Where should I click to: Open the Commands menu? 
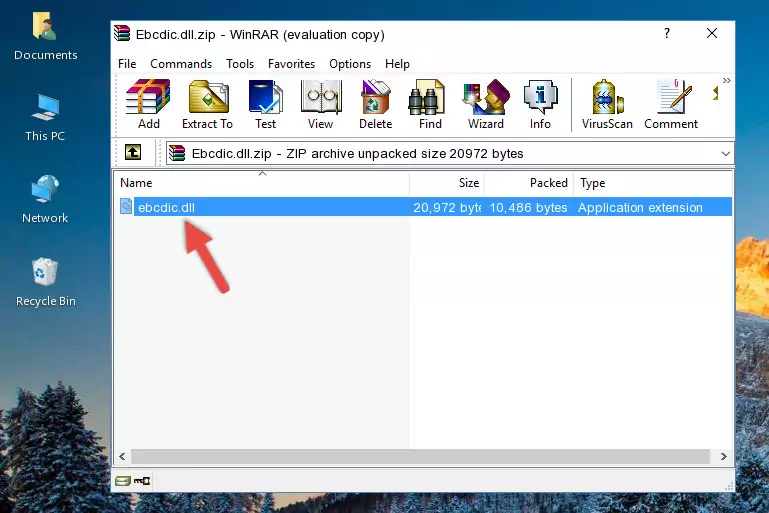coord(181,64)
